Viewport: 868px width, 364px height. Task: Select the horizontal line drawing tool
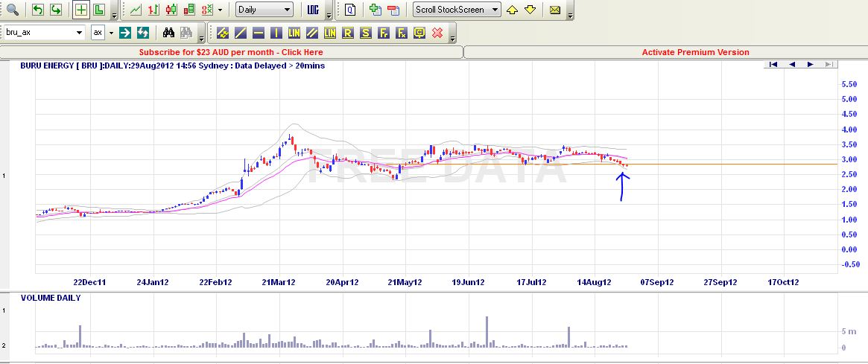(x=258, y=33)
